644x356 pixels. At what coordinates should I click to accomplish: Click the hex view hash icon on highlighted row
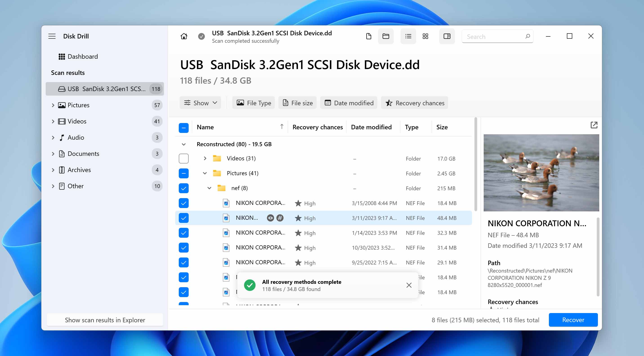[x=280, y=218]
